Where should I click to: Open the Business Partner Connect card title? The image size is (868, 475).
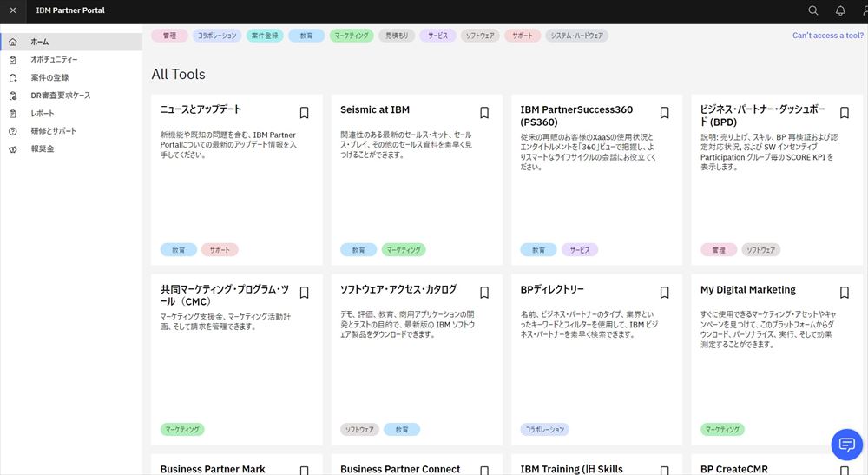click(x=399, y=469)
